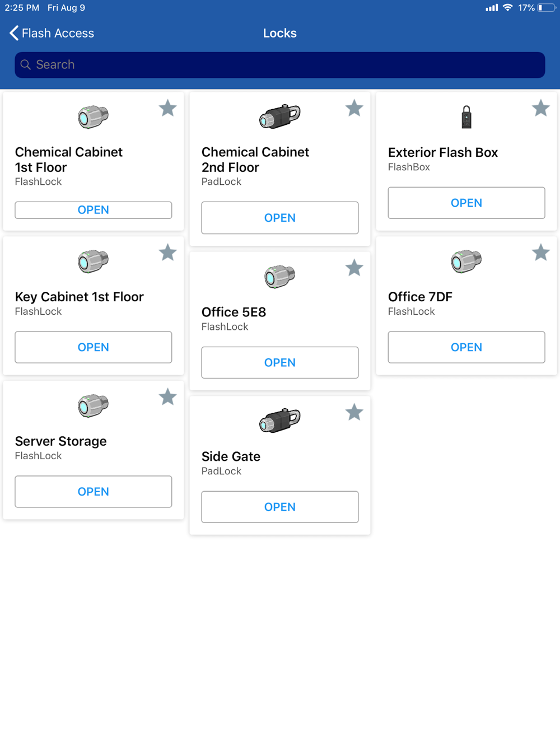The image size is (560, 747).
Task: Go back to Flash Access
Action: point(52,33)
